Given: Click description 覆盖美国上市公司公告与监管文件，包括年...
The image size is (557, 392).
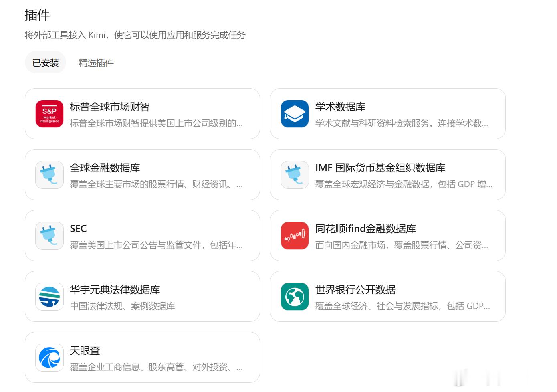Looking at the screenshot, I should (156, 245).
